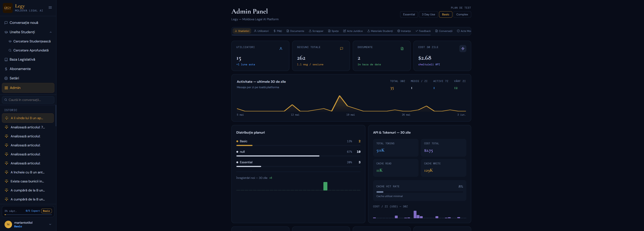Open the Abonamente page

tap(28, 69)
